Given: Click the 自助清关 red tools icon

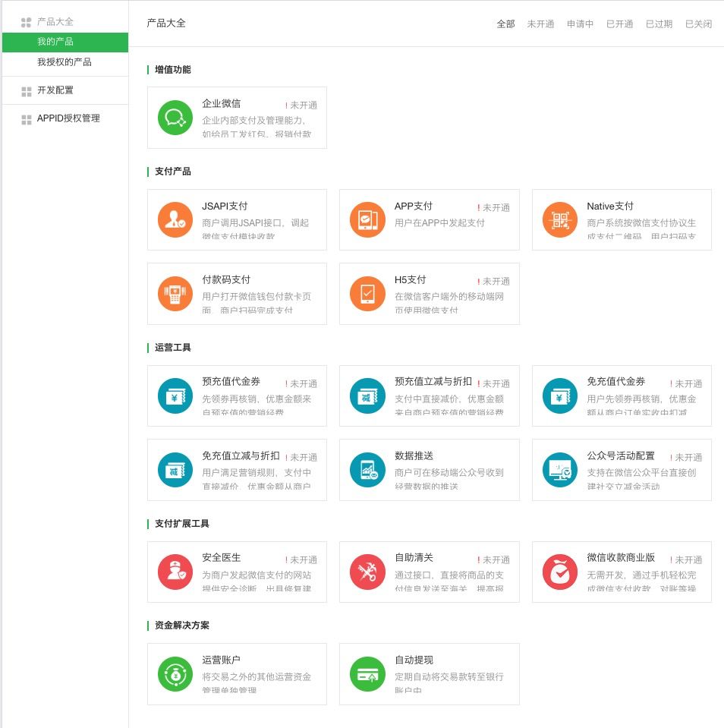Looking at the screenshot, I should click(x=367, y=572).
